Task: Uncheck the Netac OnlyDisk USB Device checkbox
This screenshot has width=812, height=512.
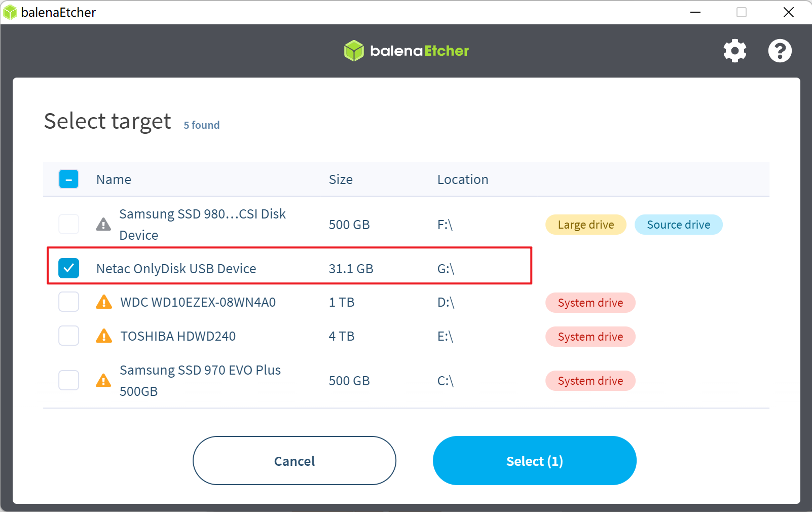Action: click(x=69, y=268)
